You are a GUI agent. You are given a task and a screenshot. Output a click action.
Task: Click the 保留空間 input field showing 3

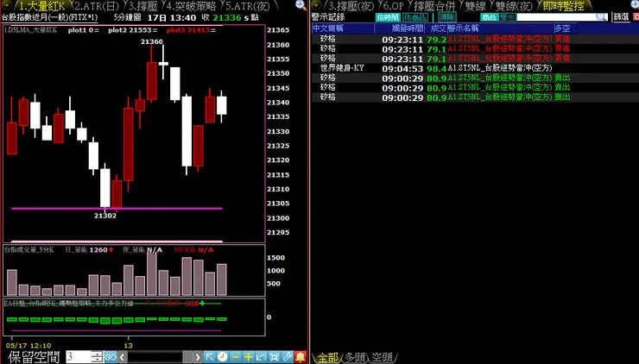(x=79, y=357)
